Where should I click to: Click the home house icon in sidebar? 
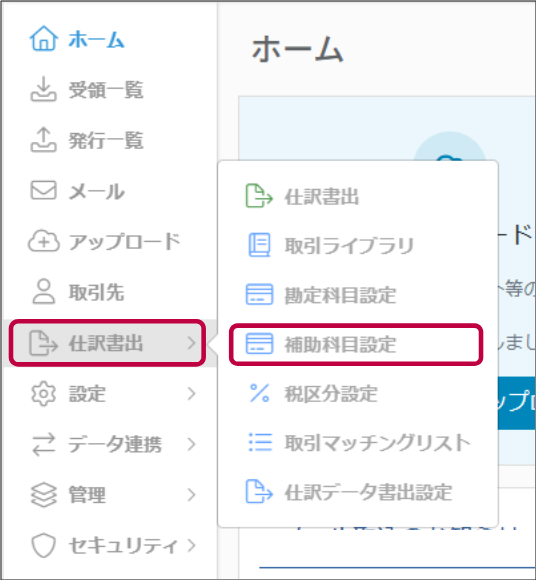click(44, 38)
